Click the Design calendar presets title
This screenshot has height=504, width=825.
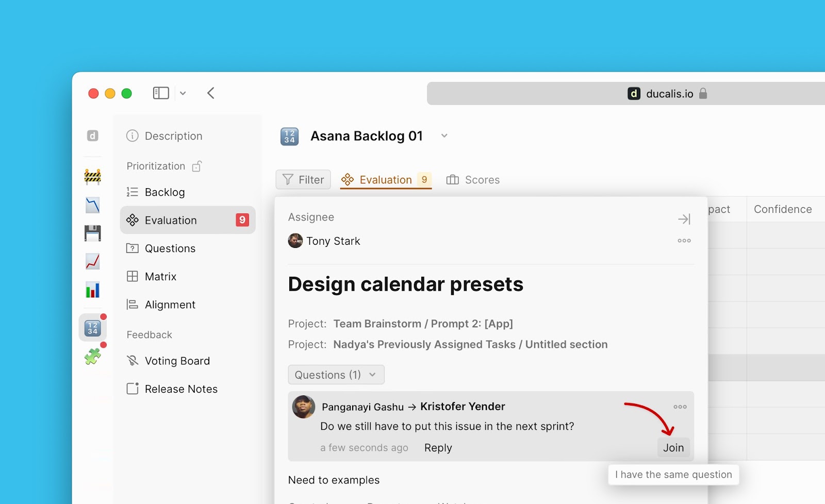406,284
